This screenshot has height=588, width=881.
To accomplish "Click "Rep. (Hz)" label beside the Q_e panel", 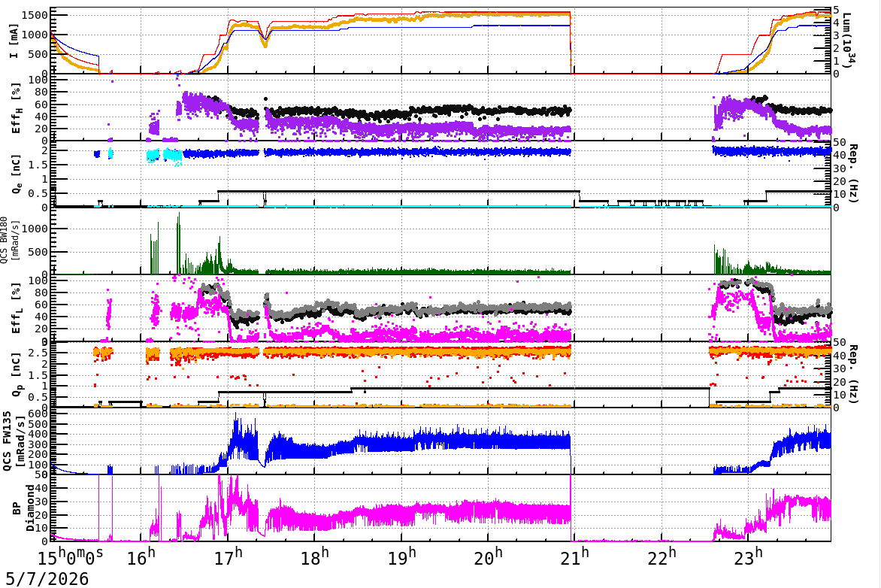I will point(853,174).
